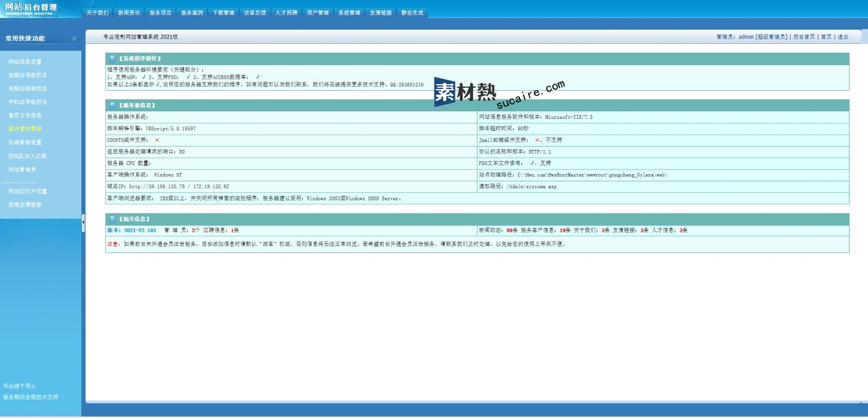Click the 域名IP address row
Screen dimensions: 868x418
tap(291, 187)
